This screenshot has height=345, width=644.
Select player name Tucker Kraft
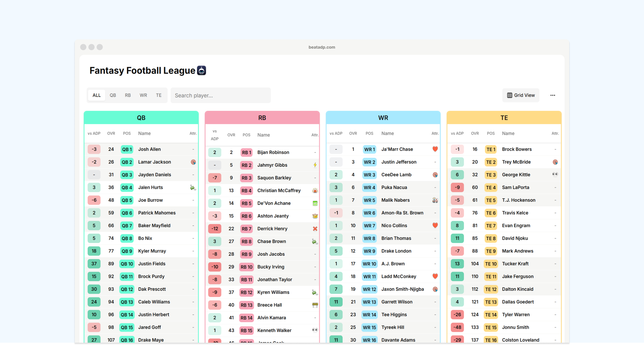[515, 264]
